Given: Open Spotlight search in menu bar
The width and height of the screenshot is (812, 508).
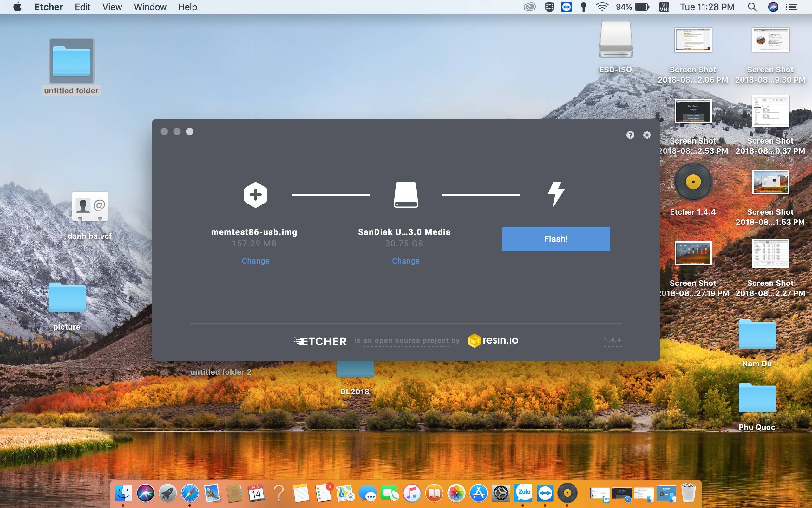Looking at the screenshot, I should (x=752, y=7).
